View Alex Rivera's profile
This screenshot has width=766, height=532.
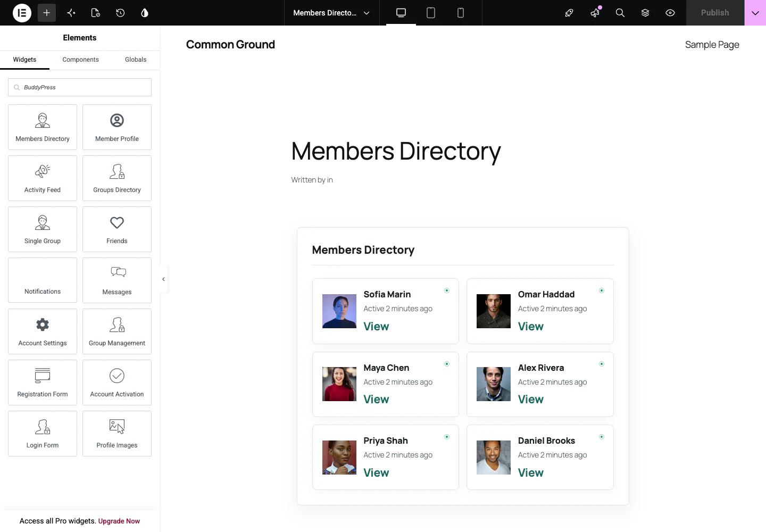click(x=531, y=400)
